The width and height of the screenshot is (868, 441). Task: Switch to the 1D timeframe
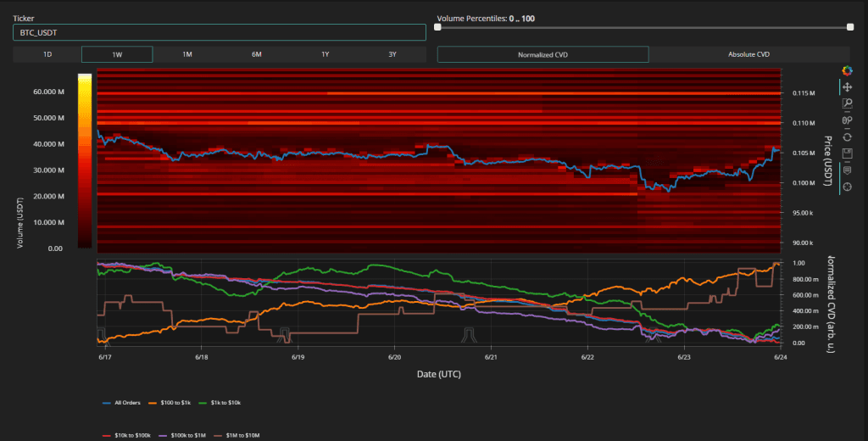tap(47, 54)
